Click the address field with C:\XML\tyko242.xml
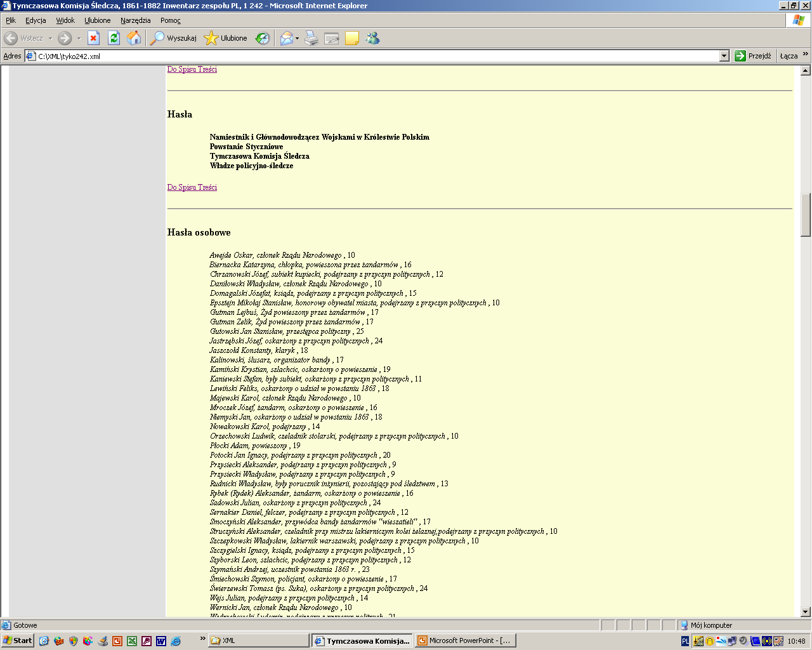This screenshot has height=650, width=812. [x=377, y=56]
